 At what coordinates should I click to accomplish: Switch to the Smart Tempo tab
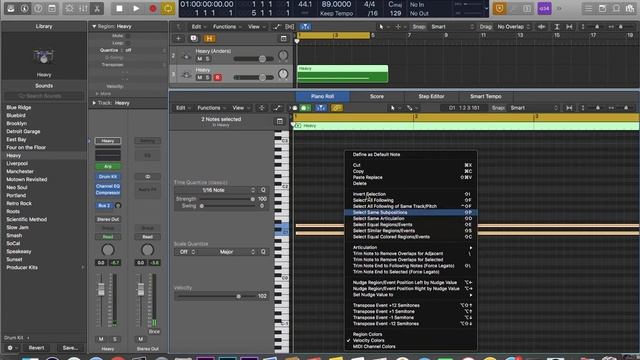pyautogui.click(x=486, y=96)
